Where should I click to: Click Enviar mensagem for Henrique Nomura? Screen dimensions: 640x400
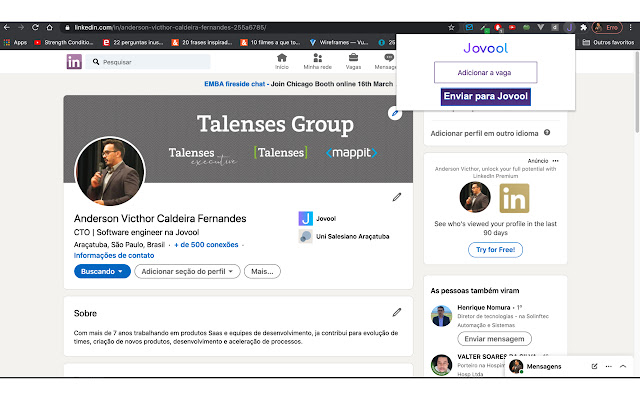[x=494, y=339]
